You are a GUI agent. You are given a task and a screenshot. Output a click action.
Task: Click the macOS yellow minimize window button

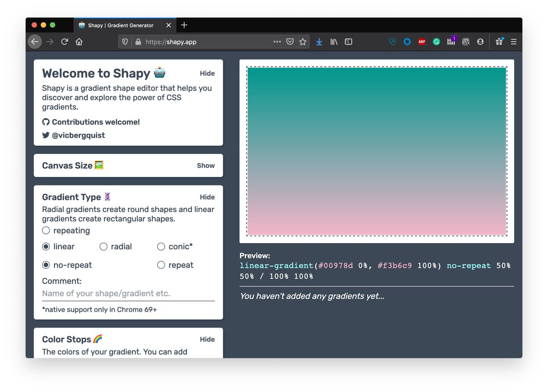tap(43, 25)
